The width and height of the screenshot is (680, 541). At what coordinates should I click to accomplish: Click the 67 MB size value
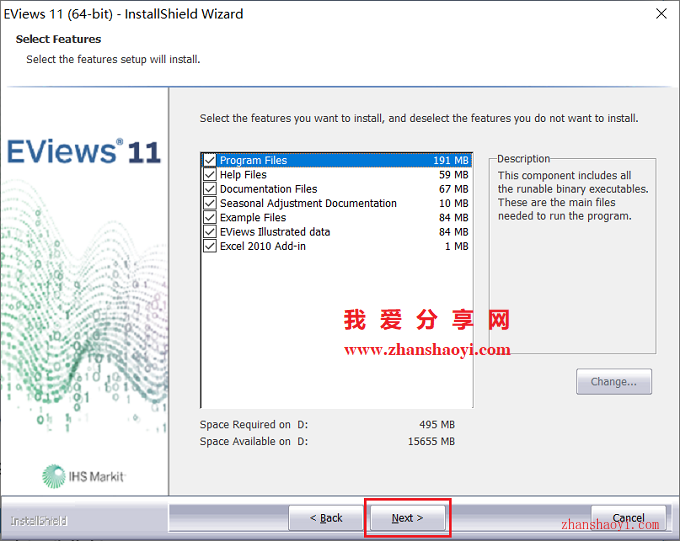coord(454,189)
